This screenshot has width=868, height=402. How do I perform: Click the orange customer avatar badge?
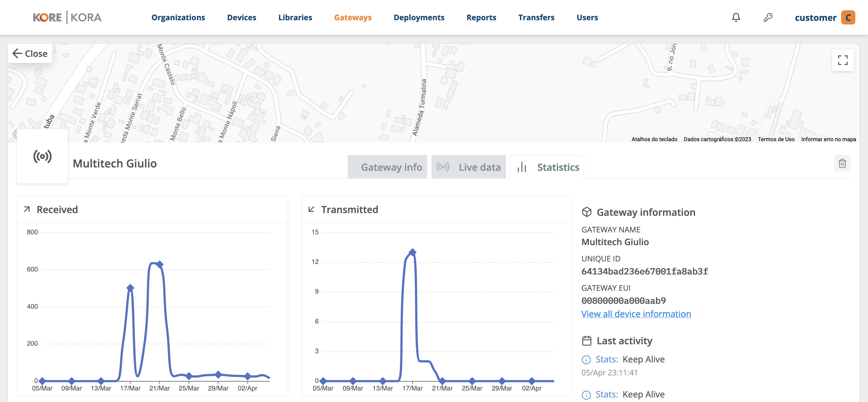point(848,18)
